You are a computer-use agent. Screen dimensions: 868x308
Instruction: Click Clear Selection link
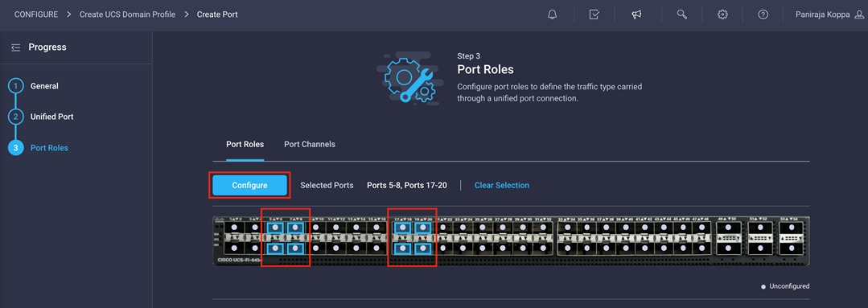(x=501, y=185)
